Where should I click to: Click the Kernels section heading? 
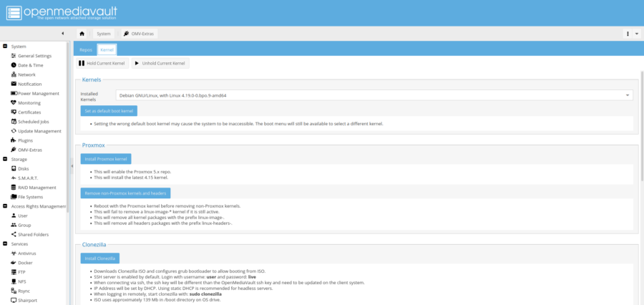point(92,79)
